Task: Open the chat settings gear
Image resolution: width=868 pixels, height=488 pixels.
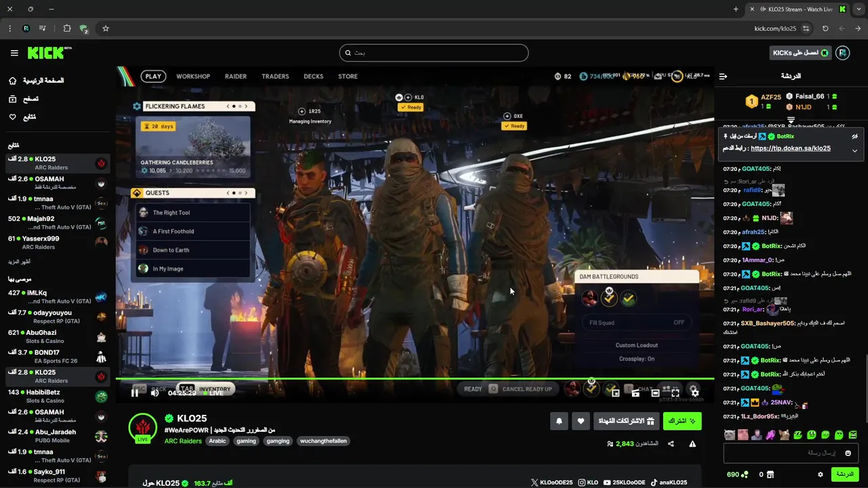Action: pos(820,474)
